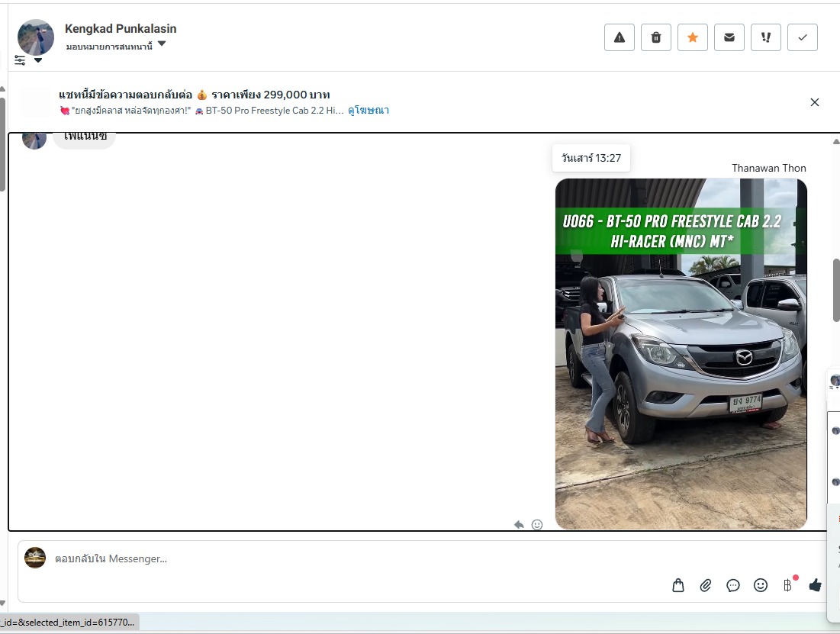
Task: Open the ดูโฆษณา ad link
Action: pos(369,111)
